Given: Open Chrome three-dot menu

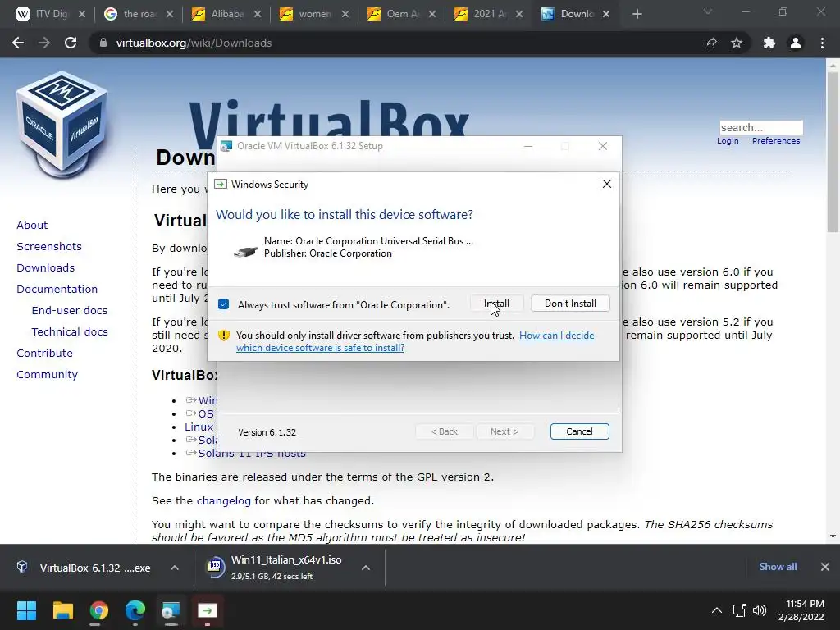Looking at the screenshot, I should [822, 43].
